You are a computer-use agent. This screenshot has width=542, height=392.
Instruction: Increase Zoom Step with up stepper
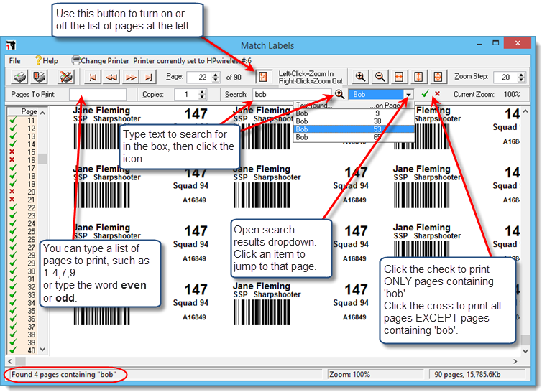[522, 74]
